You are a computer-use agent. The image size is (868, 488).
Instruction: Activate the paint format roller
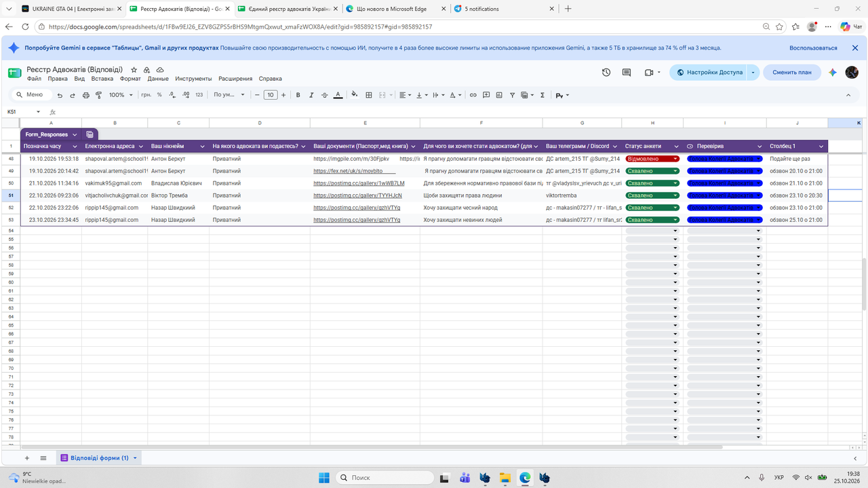point(98,95)
